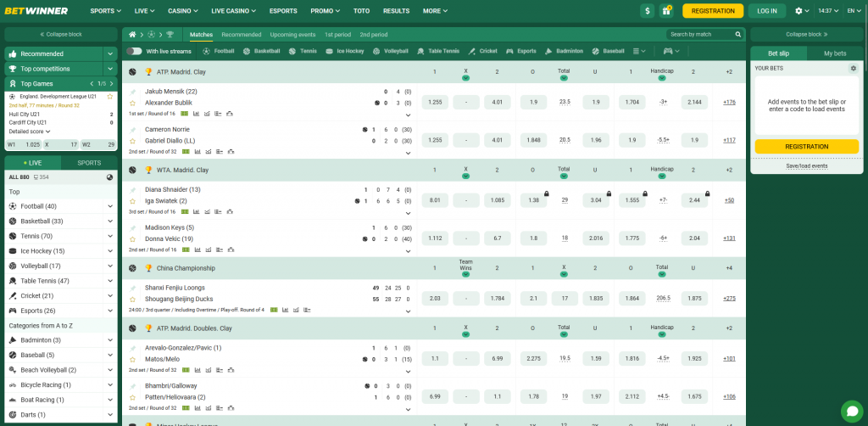
Task: Click the globe icon beside ALL 880
Action: [x=109, y=177]
